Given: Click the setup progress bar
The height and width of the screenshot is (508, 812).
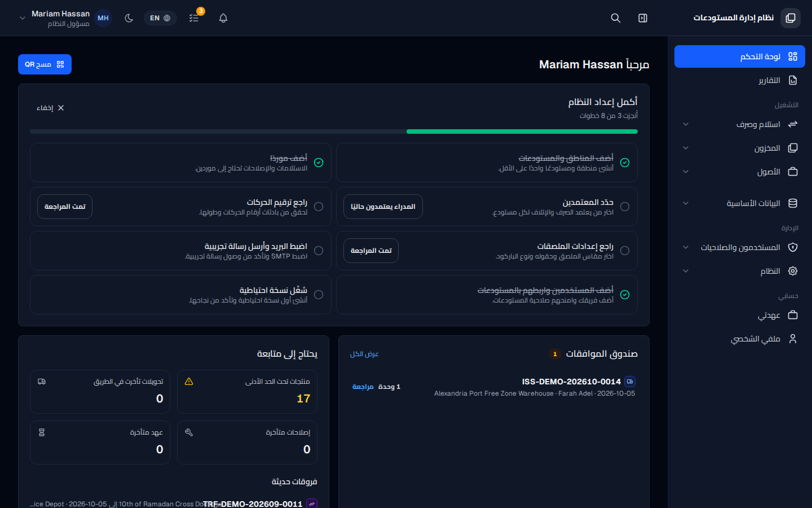Looking at the screenshot, I should [334, 132].
